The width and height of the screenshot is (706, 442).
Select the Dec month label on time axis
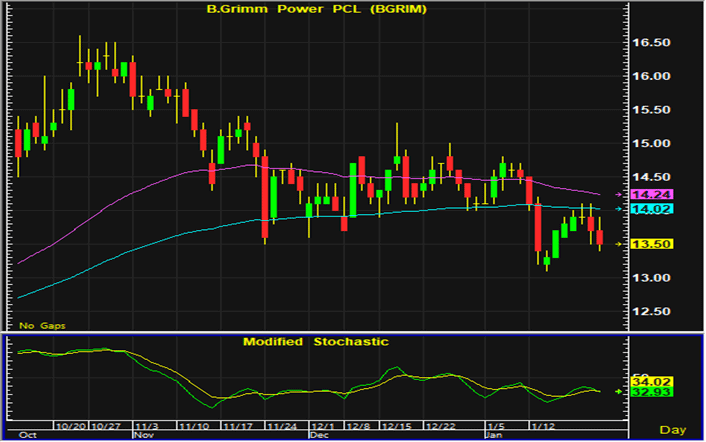point(319,436)
